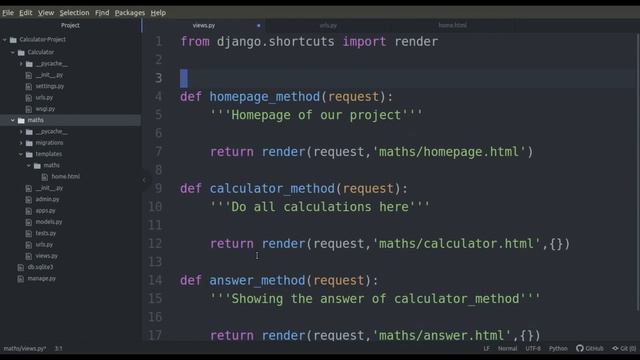
Task: Collapse the highlighted maths folder chevron
Action: [13, 120]
